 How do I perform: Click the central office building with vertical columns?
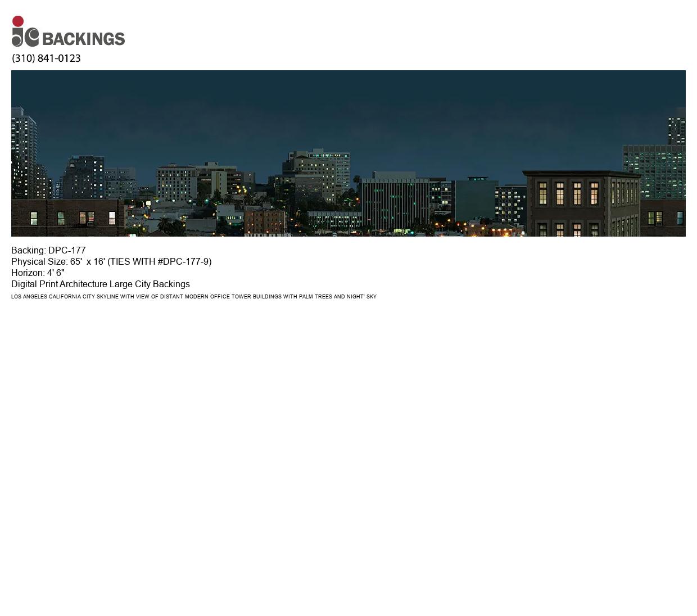tap(393, 203)
